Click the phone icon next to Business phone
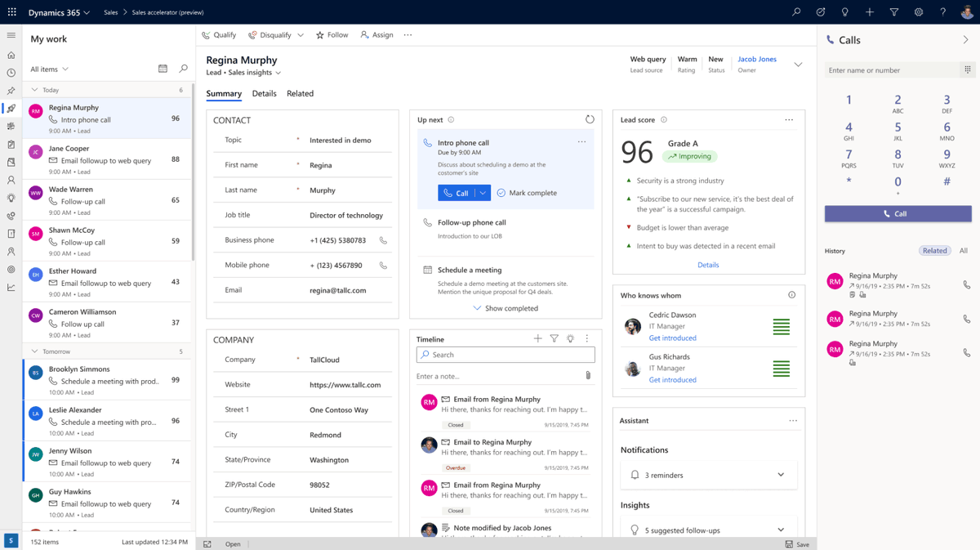Screen dimensions: 980x550 tap(383, 240)
